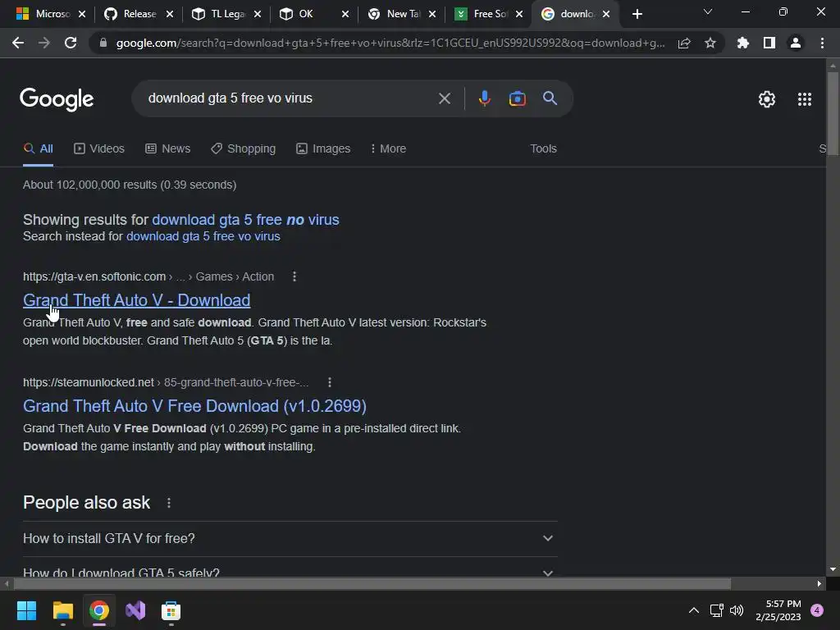Open Google quick settings gear
The width and height of the screenshot is (840, 630).
(767, 99)
